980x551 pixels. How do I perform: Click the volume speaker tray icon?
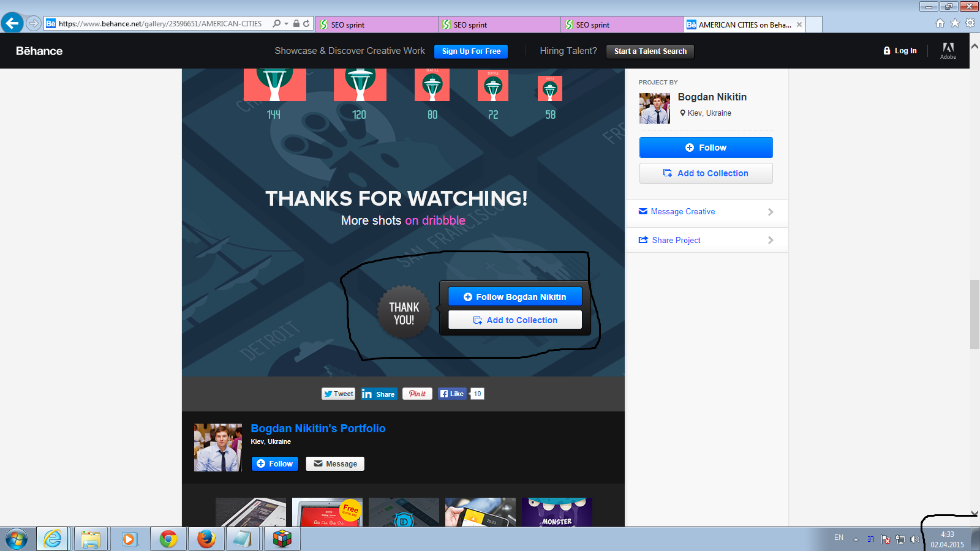[x=914, y=539]
